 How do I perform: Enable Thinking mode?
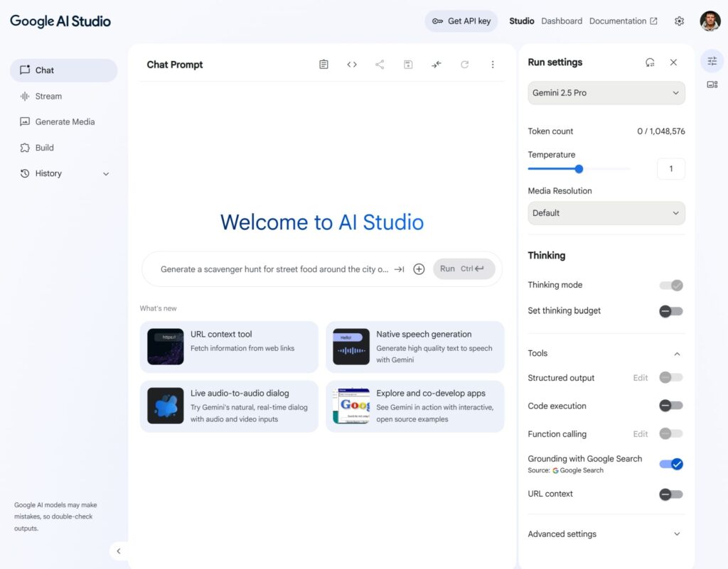coord(670,285)
